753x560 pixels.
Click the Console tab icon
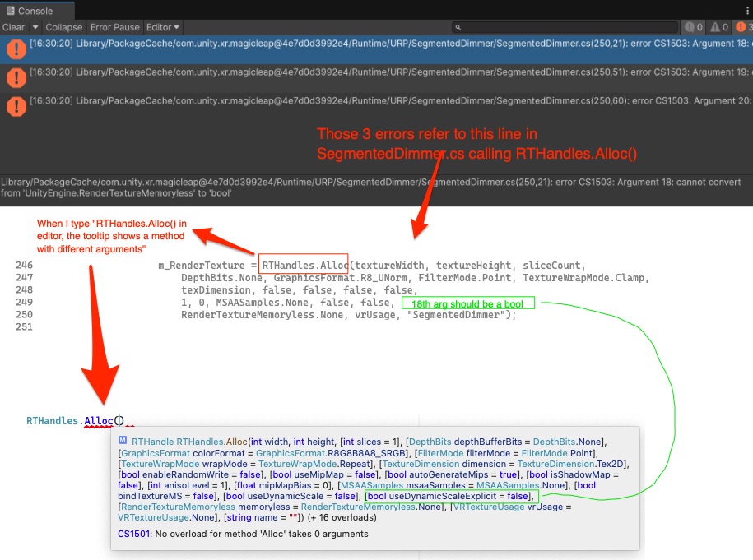(10, 11)
